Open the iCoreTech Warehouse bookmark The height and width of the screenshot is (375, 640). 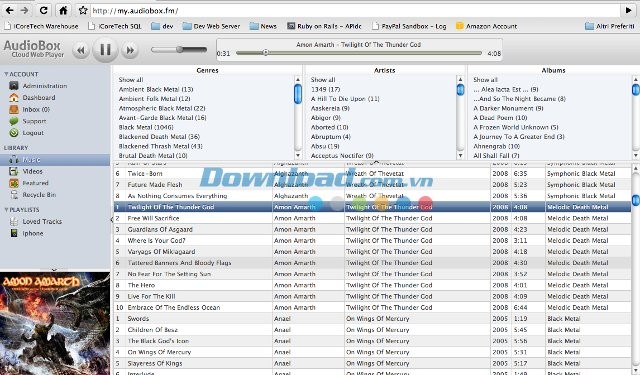pyautogui.click(x=41, y=26)
